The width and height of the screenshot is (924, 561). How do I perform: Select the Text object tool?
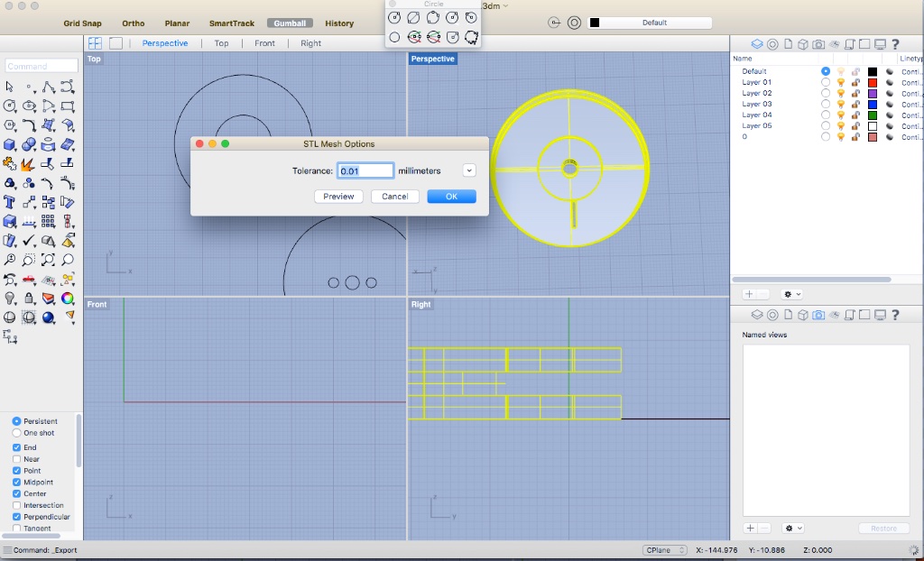9,202
